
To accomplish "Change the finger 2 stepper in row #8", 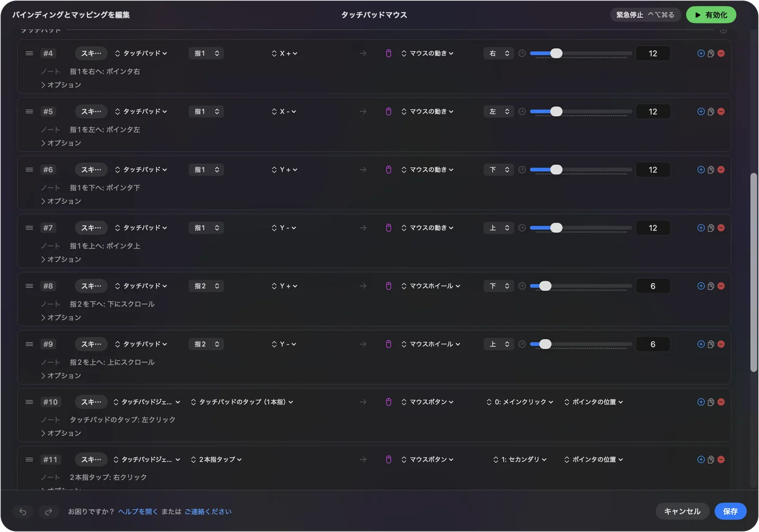I will point(207,286).
